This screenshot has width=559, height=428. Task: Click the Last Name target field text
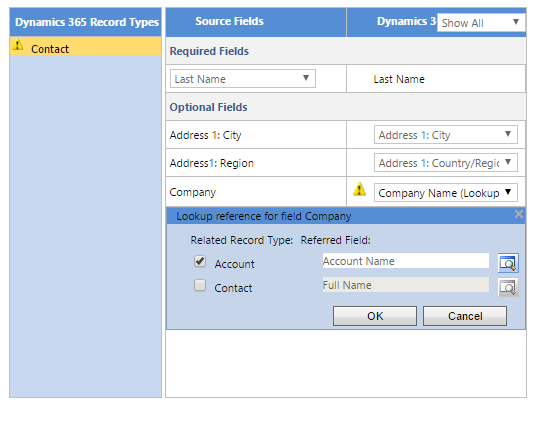(x=399, y=79)
